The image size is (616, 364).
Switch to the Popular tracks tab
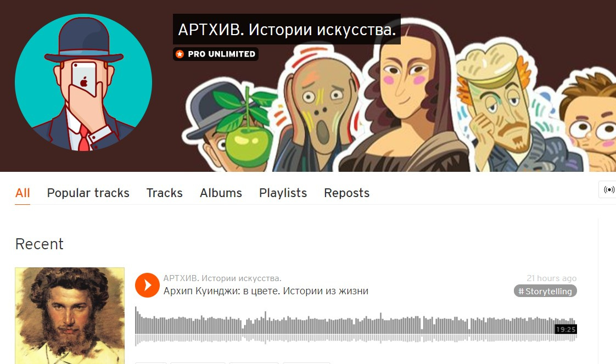tap(88, 193)
